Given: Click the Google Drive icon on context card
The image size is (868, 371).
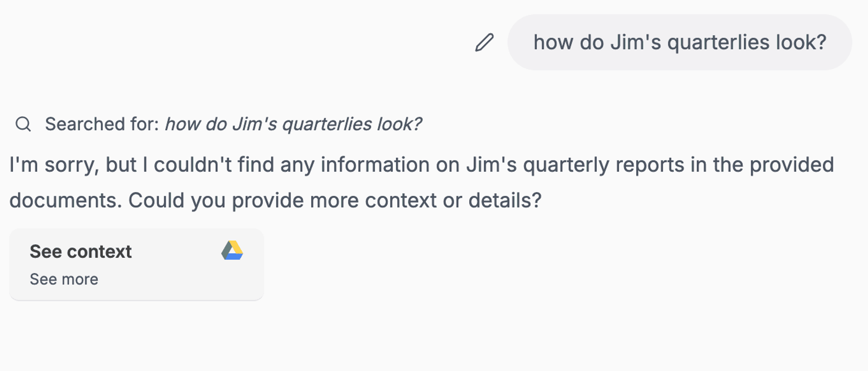Looking at the screenshot, I should point(232,250).
